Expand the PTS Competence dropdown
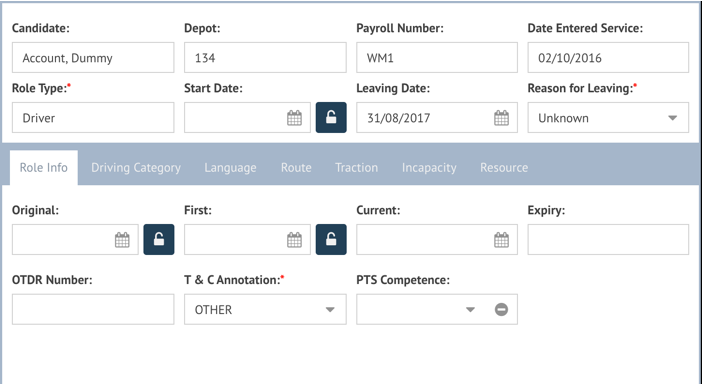 pos(470,310)
